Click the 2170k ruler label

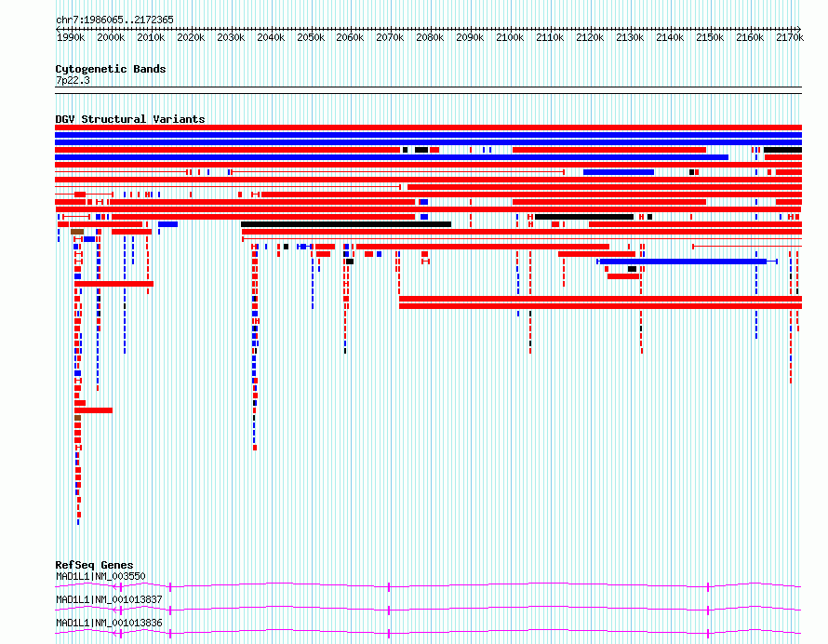click(790, 37)
